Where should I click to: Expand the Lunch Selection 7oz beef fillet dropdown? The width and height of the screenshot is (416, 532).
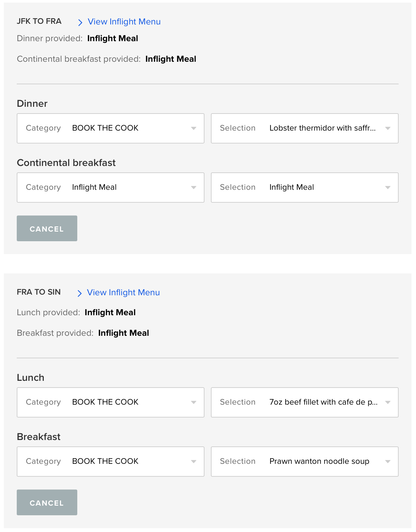[305, 402]
